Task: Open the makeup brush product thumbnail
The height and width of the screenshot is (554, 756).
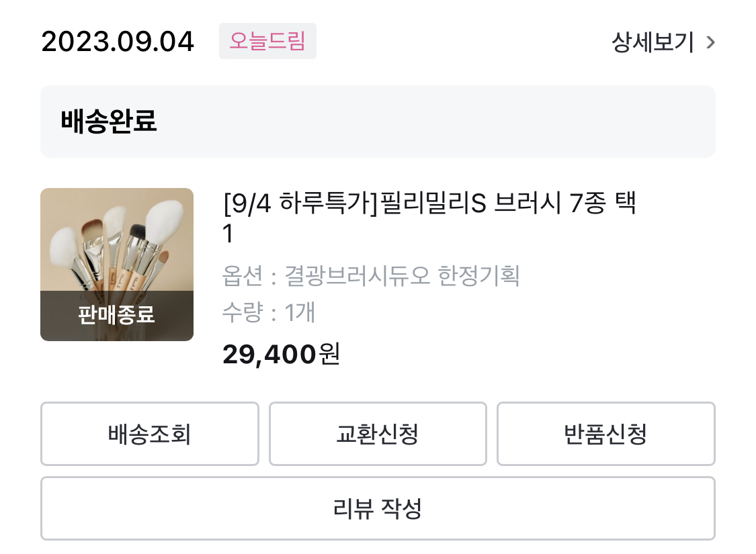Action: coord(117,242)
